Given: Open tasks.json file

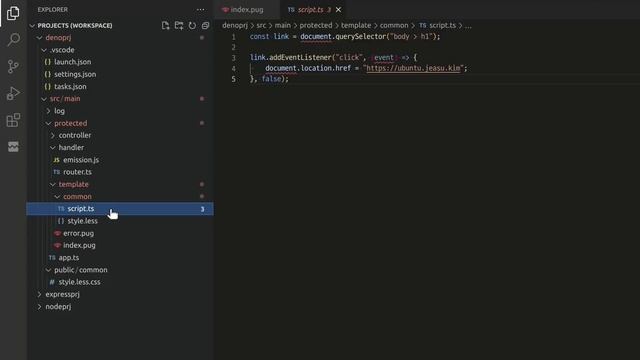Looking at the screenshot, I should pos(70,87).
